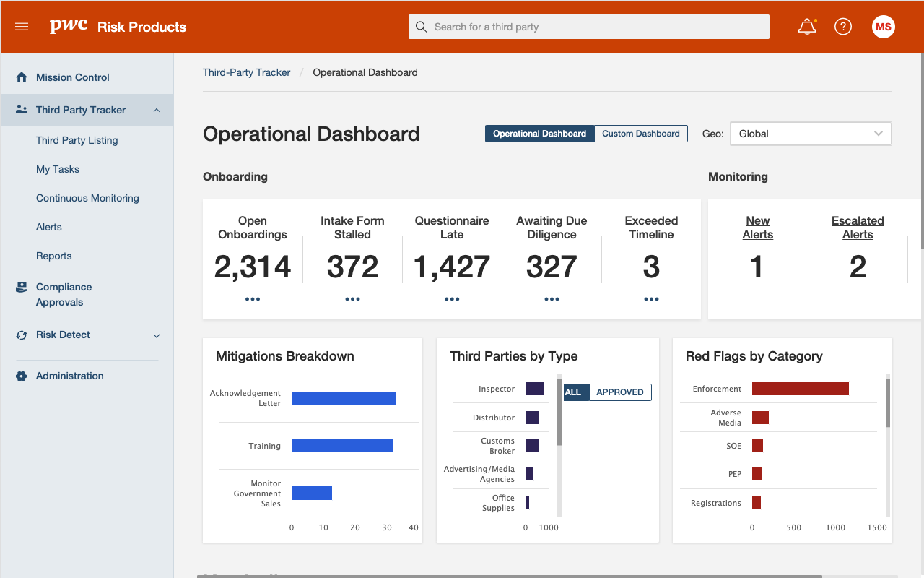Open the hamburger navigation menu
924x578 pixels.
22,27
